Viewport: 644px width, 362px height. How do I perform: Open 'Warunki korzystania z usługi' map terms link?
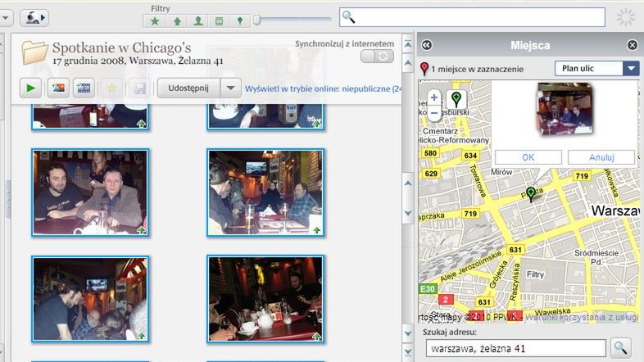pos(582,317)
